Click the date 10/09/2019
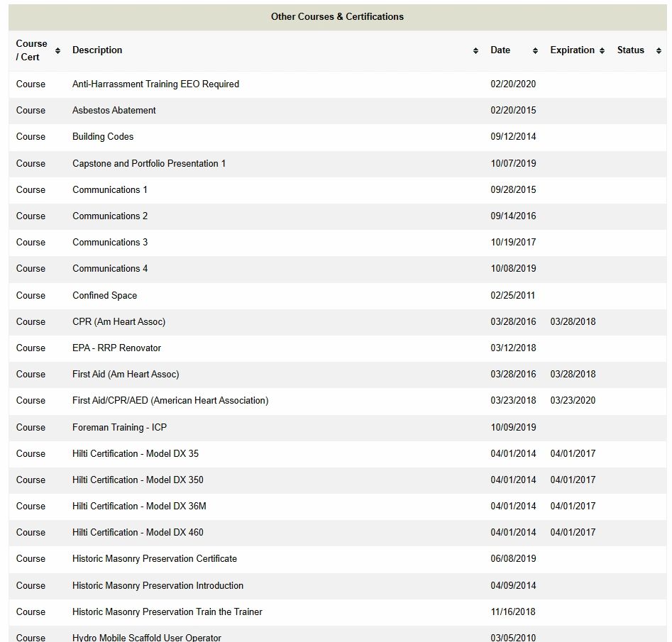The image size is (672, 642). point(513,427)
